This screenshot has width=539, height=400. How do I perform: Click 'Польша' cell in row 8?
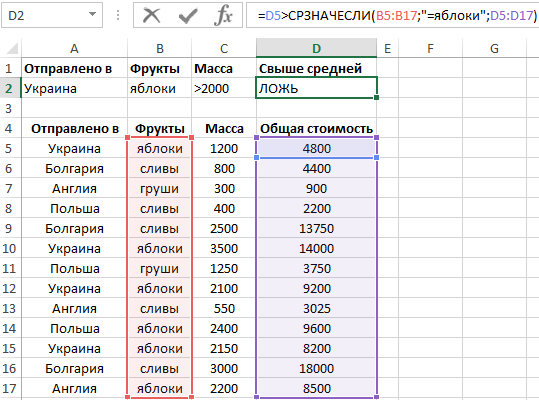tap(74, 209)
